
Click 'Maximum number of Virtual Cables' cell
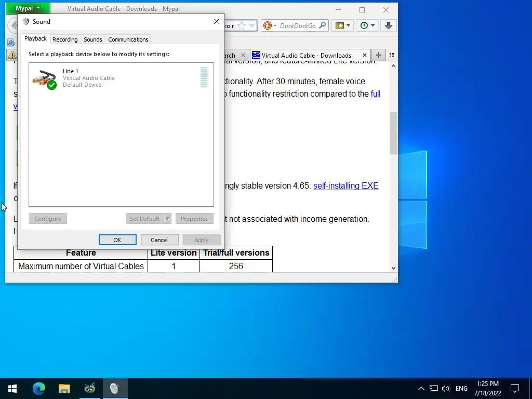(x=81, y=266)
